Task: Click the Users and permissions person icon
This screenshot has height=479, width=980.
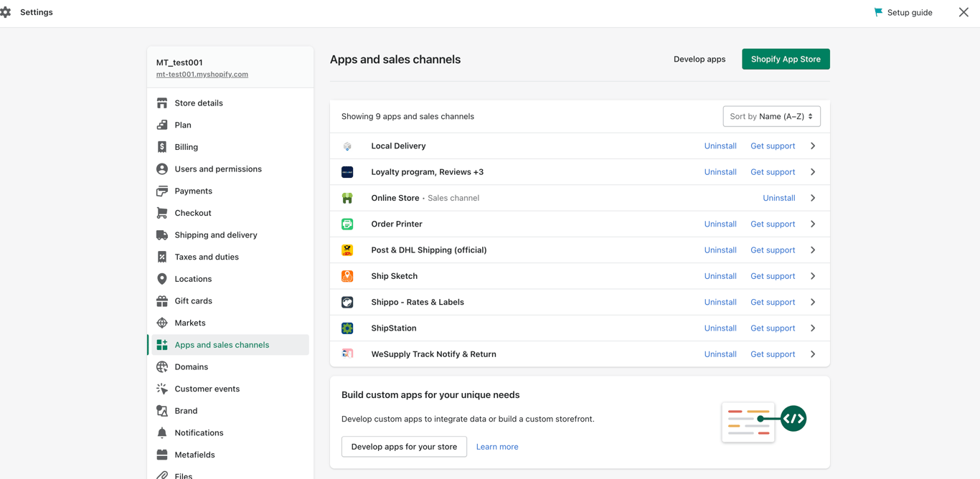Action: 162,169
